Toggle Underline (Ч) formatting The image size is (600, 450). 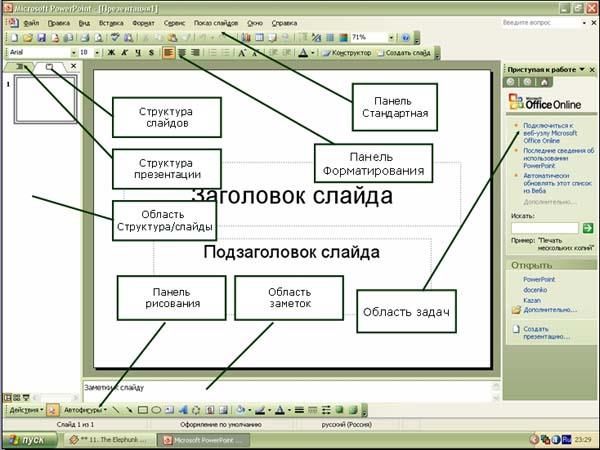[x=138, y=53]
